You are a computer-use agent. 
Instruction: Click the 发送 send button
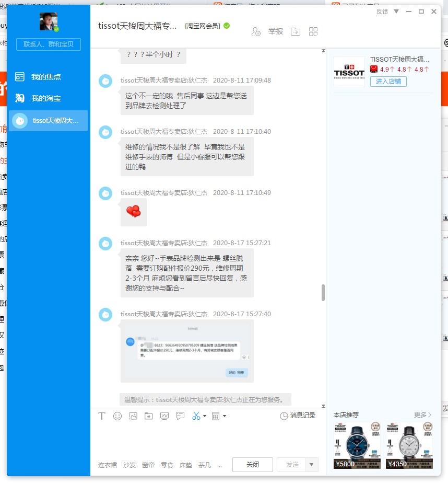(x=292, y=465)
